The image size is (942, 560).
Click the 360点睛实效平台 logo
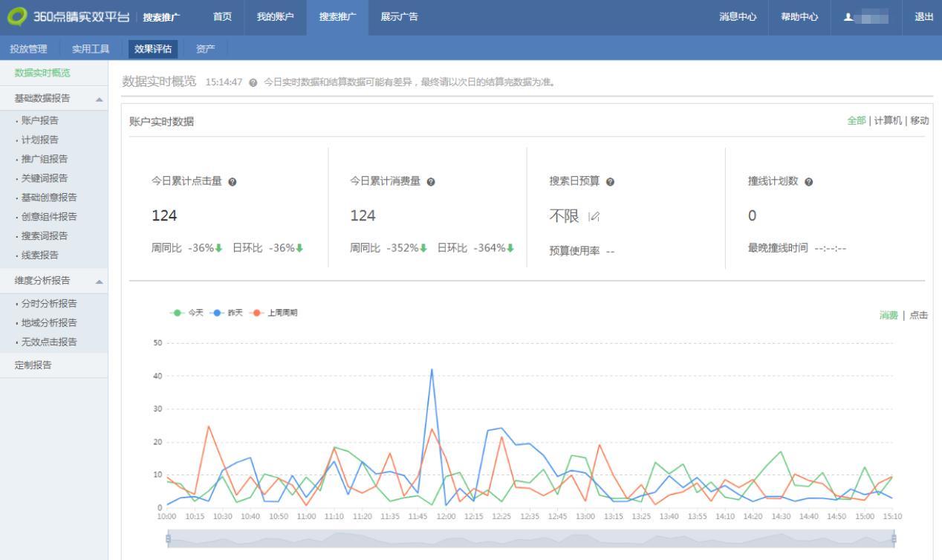coord(68,17)
